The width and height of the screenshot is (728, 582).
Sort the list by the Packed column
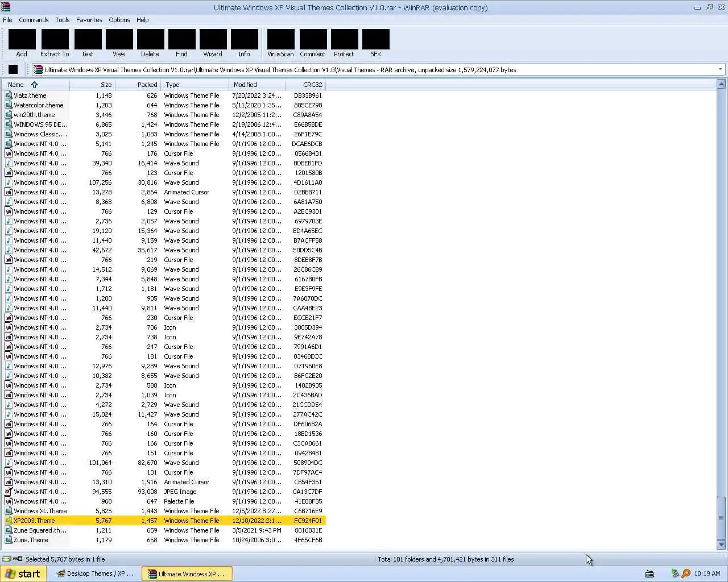pyautogui.click(x=138, y=85)
